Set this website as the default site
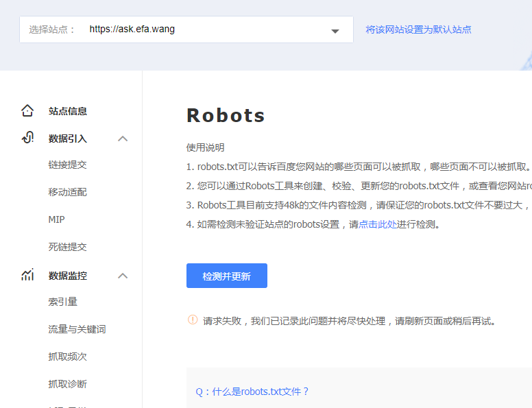Viewport: 532px width, 408px height. click(x=418, y=29)
